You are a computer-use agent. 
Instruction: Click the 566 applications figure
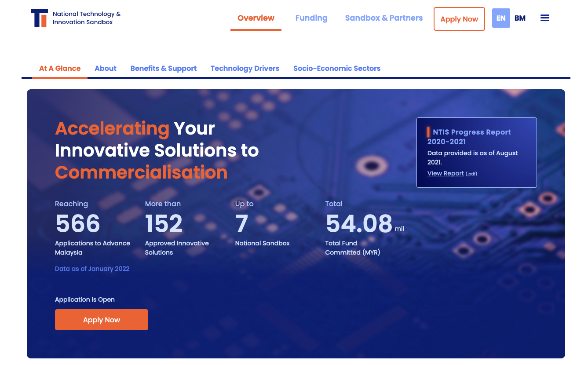(78, 223)
